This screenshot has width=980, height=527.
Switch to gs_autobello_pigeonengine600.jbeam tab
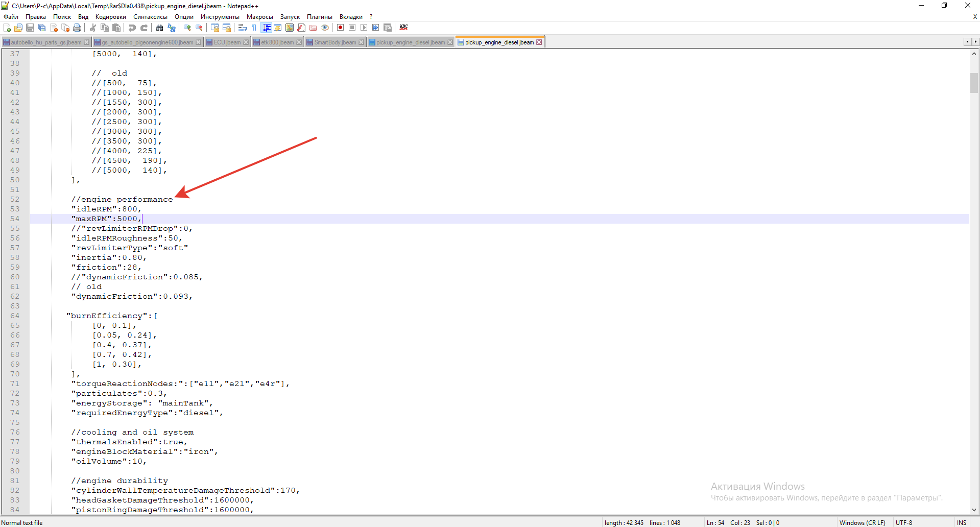[148, 42]
